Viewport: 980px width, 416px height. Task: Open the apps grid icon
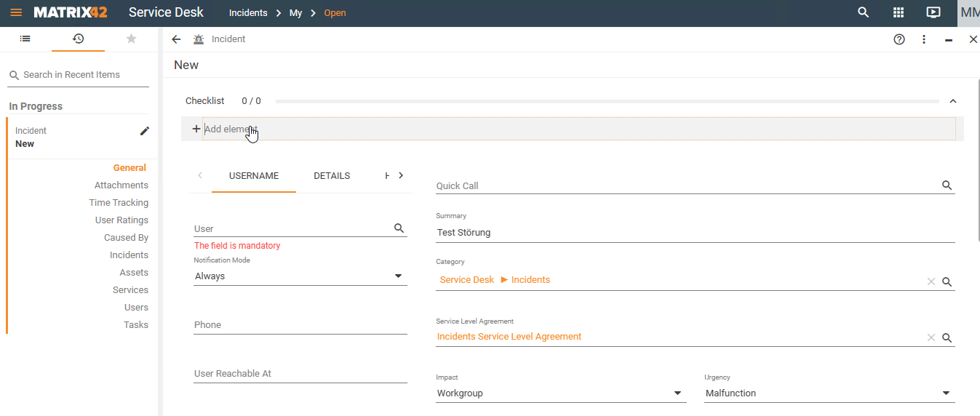click(899, 12)
